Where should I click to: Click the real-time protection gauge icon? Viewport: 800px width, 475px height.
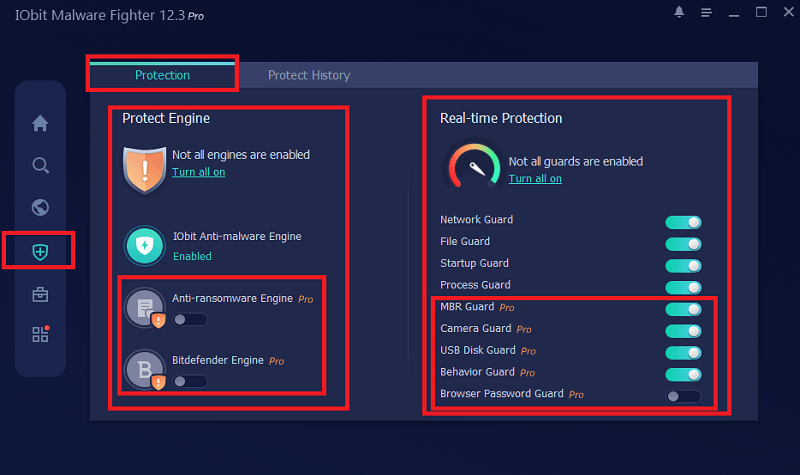474,166
